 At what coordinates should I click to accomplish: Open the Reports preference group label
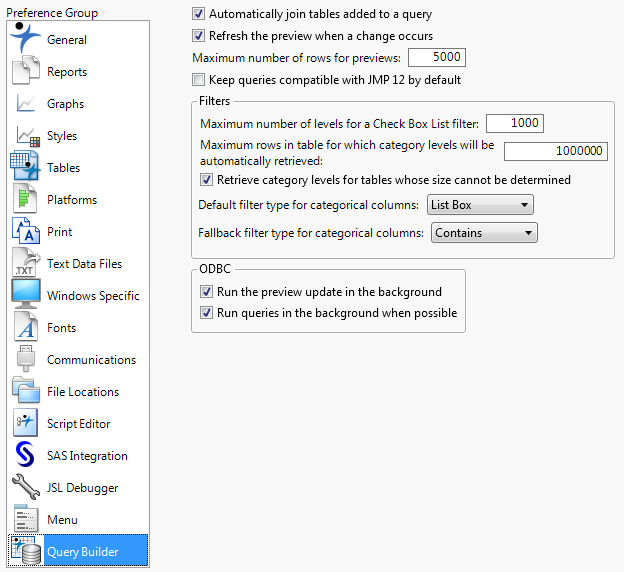click(67, 72)
